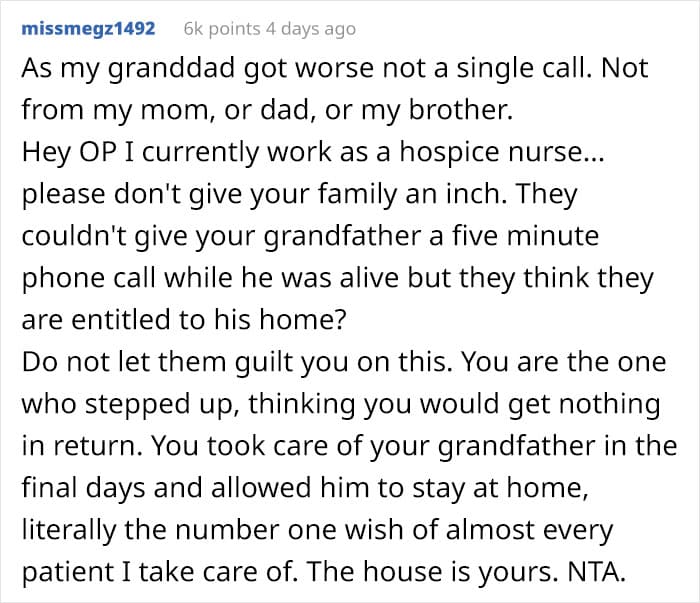Click the line starting 'in return. You took care'

[x=350, y=445]
